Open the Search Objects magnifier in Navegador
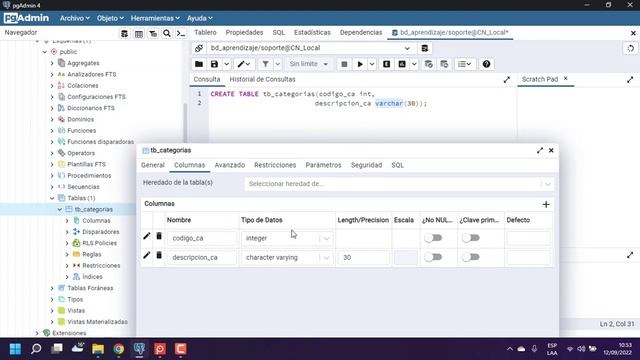The height and width of the screenshot is (360, 640). [167, 33]
